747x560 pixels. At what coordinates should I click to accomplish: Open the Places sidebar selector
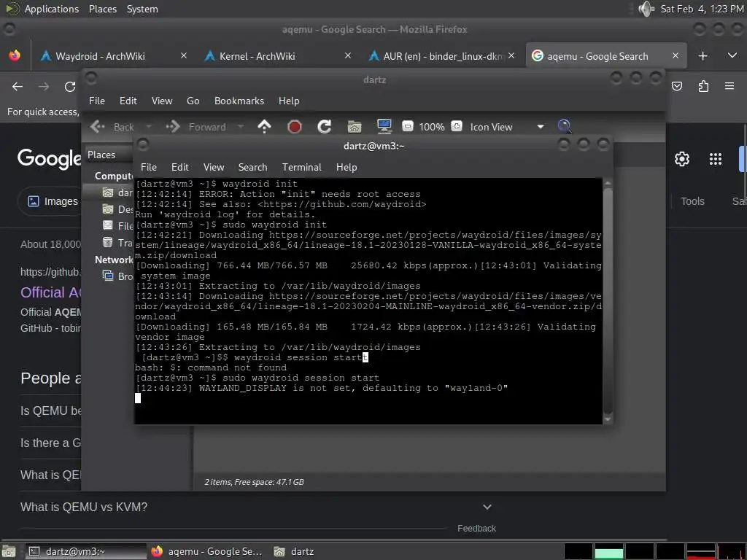click(x=109, y=155)
